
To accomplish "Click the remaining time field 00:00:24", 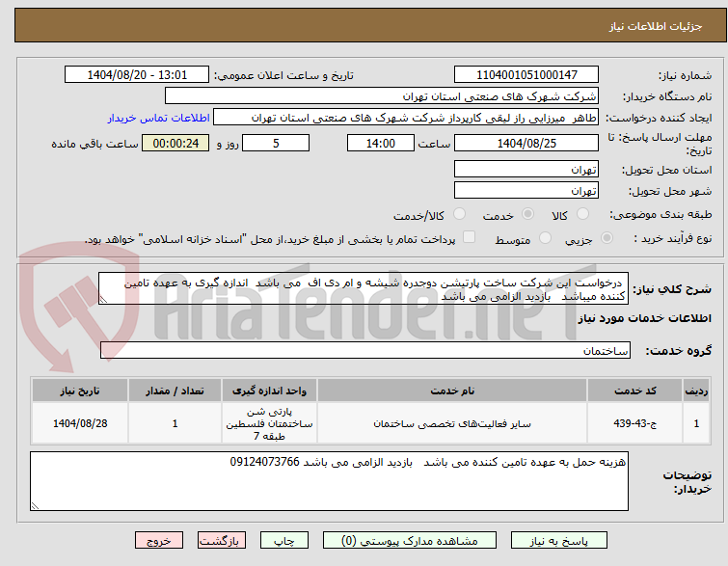I will point(175,143).
